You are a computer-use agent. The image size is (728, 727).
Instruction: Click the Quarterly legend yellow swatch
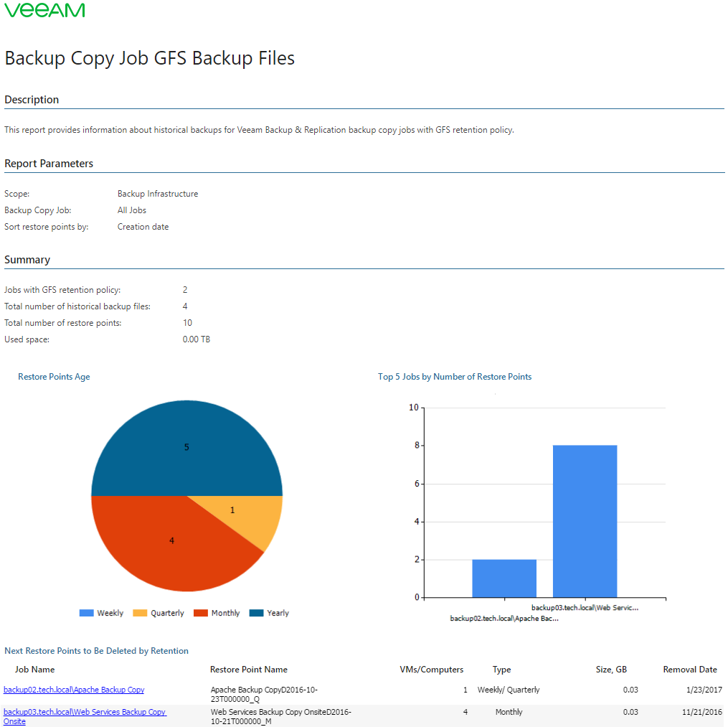point(140,613)
